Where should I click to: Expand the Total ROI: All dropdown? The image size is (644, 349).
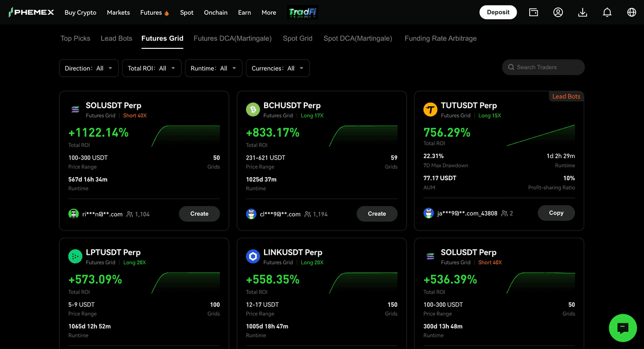click(152, 68)
